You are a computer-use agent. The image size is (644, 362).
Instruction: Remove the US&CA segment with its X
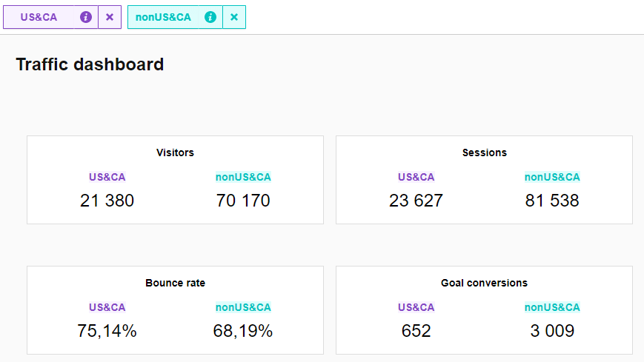coord(110,17)
